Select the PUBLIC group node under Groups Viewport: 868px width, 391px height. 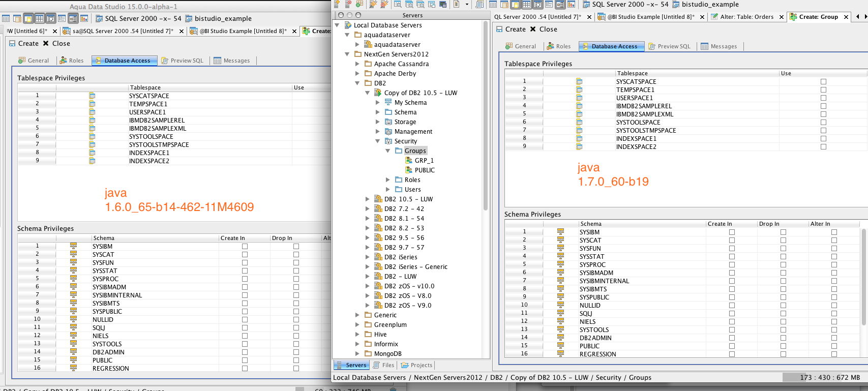424,170
